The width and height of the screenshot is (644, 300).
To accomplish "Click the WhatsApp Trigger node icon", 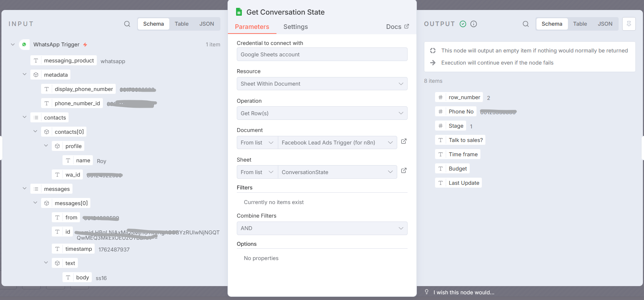I will (x=24, y=45).
